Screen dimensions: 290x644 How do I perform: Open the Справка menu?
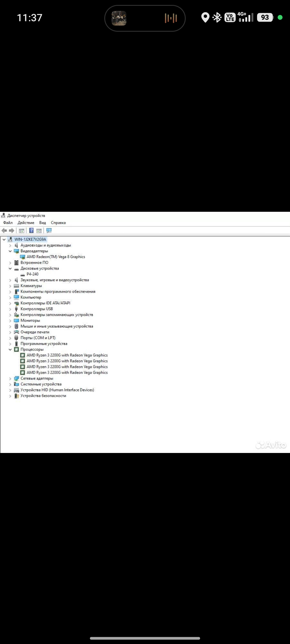point(58,223)
